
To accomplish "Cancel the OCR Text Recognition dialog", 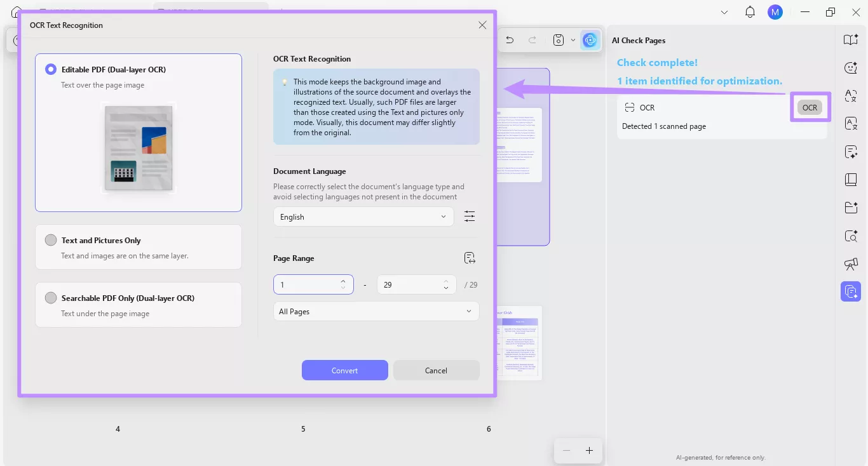I will (436, 370).
